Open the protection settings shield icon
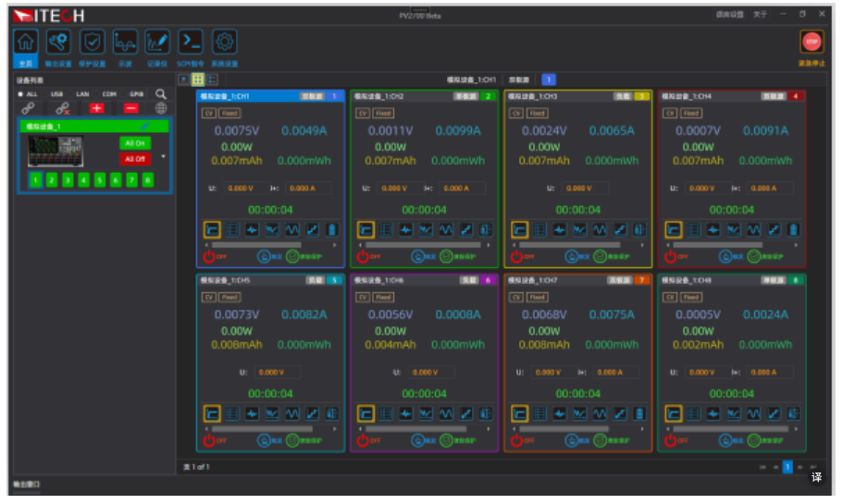The image size is (843, 504). (93, 43)
